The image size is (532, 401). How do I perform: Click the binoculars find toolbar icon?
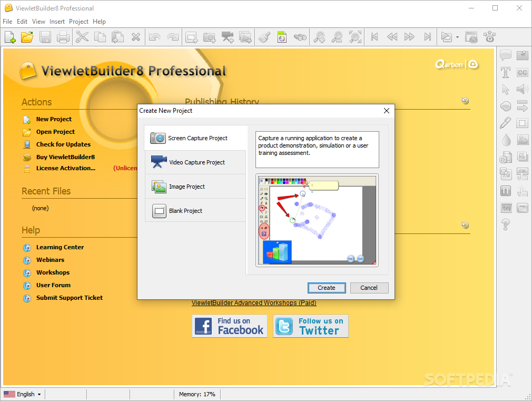(300, 37)
